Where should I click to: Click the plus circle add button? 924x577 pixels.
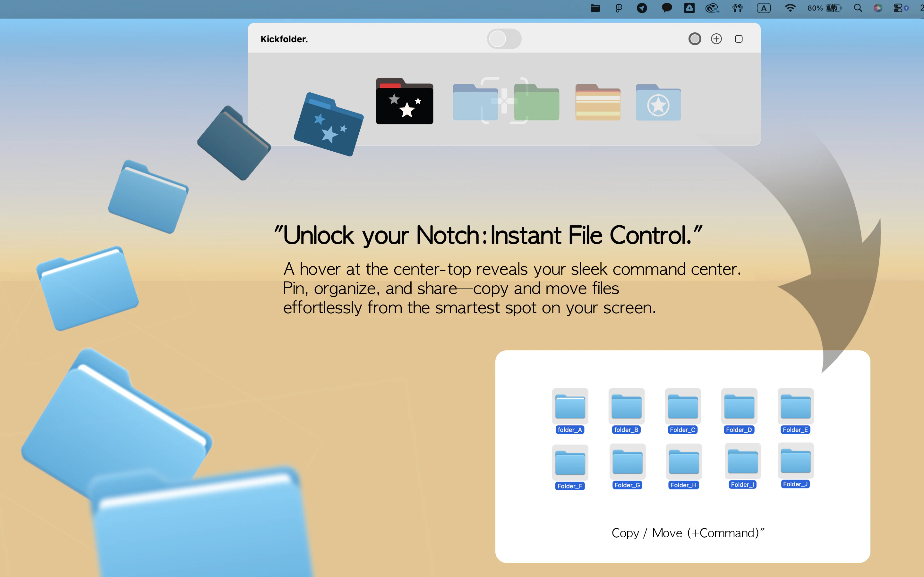pyautogui.click(x=716, y=39)
